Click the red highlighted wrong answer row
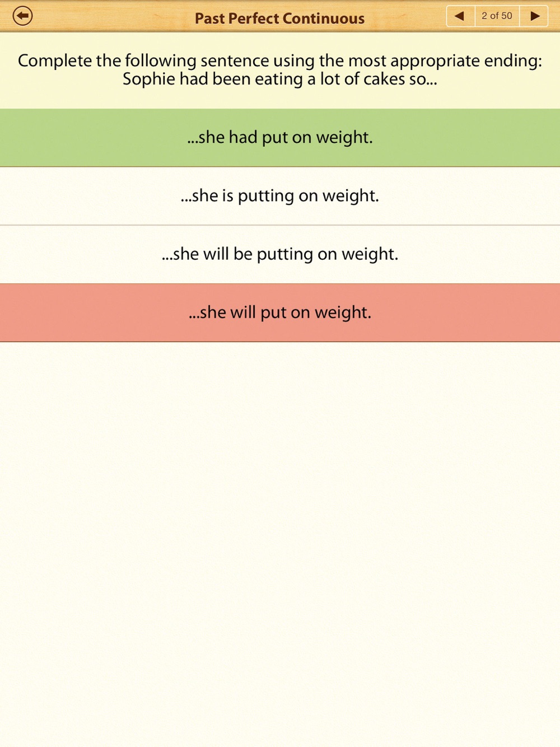The height and width of the screenshot is (747, 560). click(280, 312)
